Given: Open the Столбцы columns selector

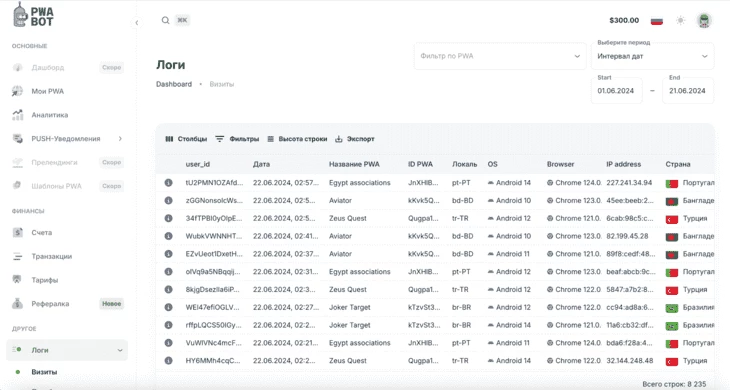Looking at the screenshot, I should 186,139.
